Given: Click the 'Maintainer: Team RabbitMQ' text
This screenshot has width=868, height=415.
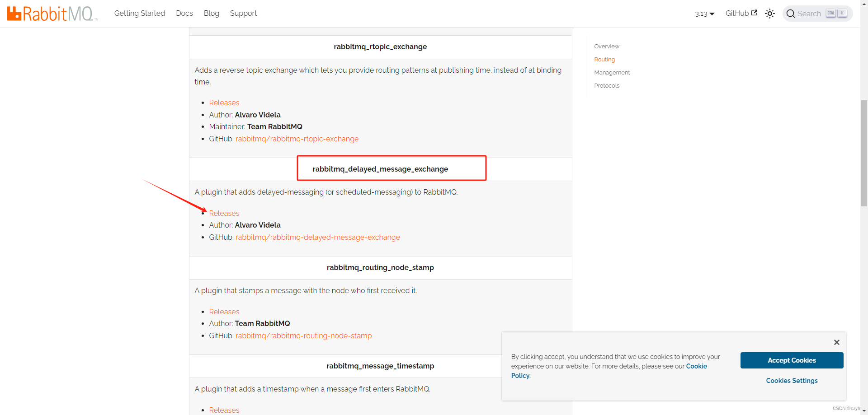Looking at the screenshot, I should [x=256, y=126].
